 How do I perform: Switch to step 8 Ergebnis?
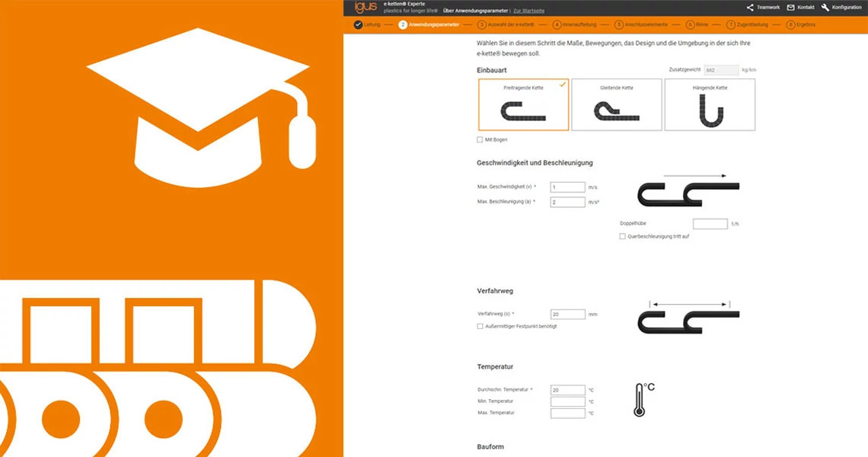pos(802,25)
